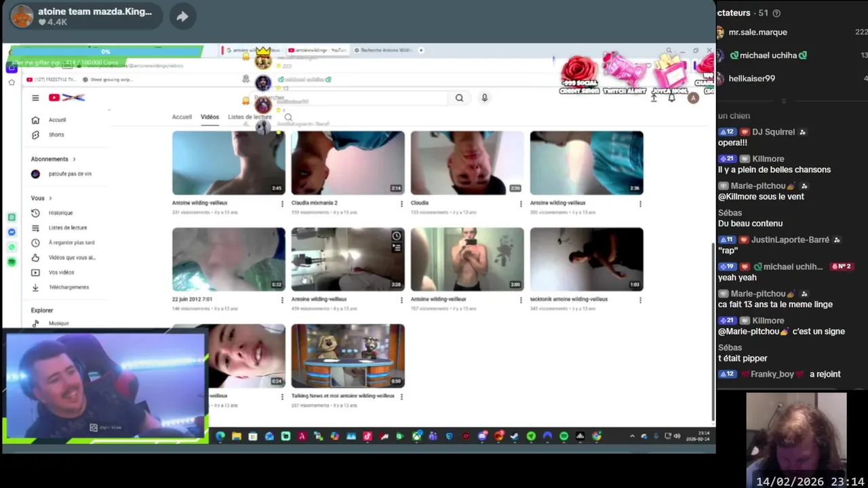Open FREESTYLE TV bookmark
Image resolution: width=868 pixels, height=488 pixels.
[x=52, y=79]
